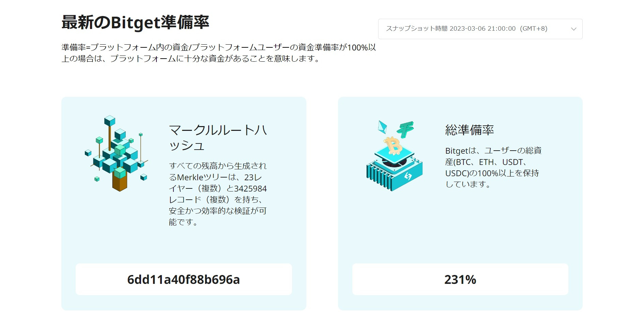Image resolution: width=644 pixels, height=321 pixels.
Task: Click the small floating cube left of the Merkle tree
Action: [x=88, y=153]
